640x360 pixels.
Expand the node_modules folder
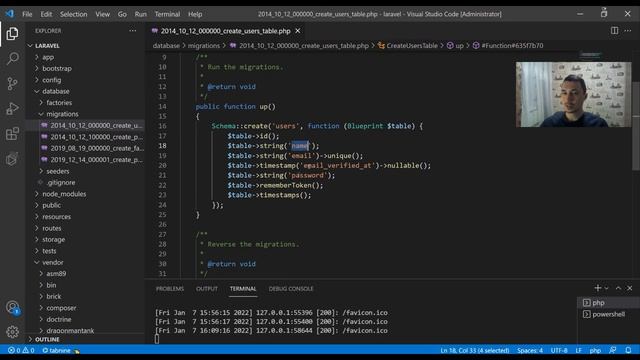[x=85, y=194]
